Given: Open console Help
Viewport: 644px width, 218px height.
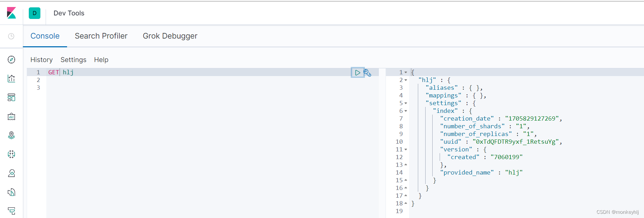Looking at the screenshot, I should point(101,60).
